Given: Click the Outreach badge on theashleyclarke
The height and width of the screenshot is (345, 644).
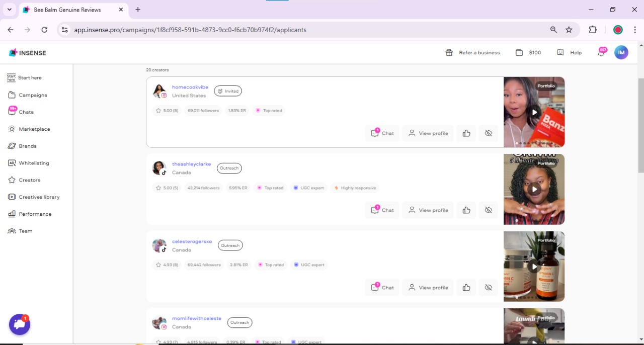Looking at the screenshot, I should tap(229, 168).
